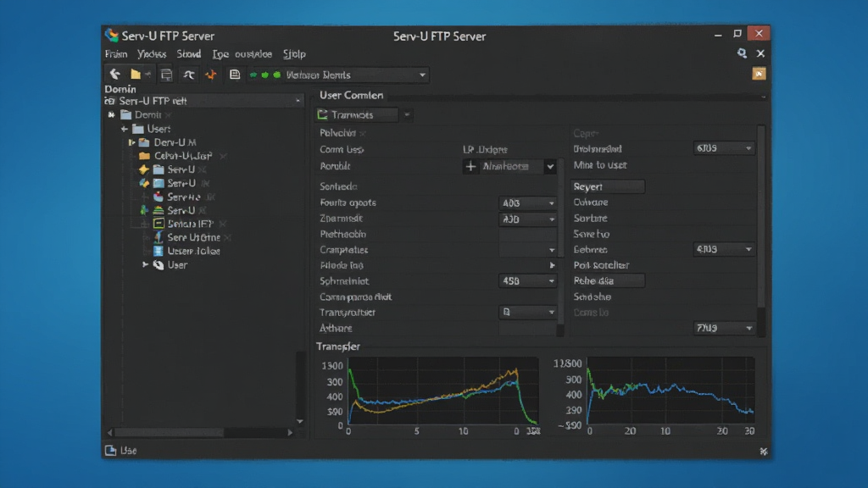Click the Serv-U FTP root node icon
868x488 pixels.
click(109, 101)
